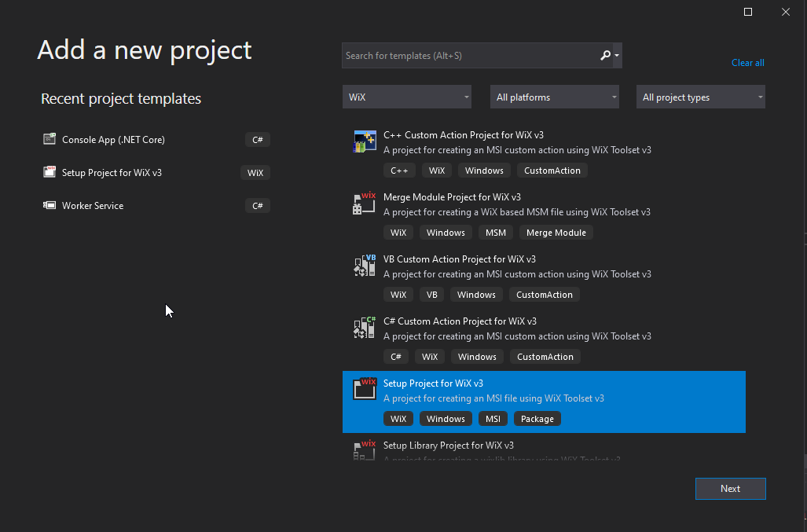
Task: Click the Windows tag in the selected Setup Project
Action: click(446, 419)
